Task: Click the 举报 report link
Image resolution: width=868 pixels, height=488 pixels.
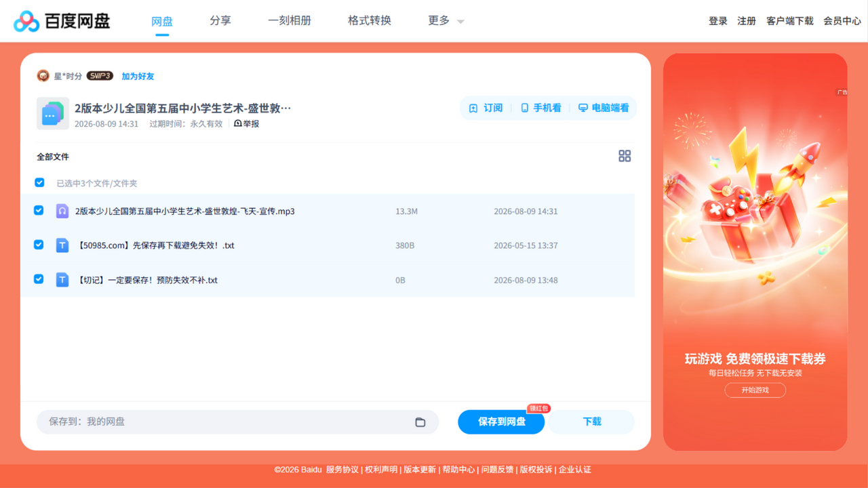Action: (x=247, y=124)
